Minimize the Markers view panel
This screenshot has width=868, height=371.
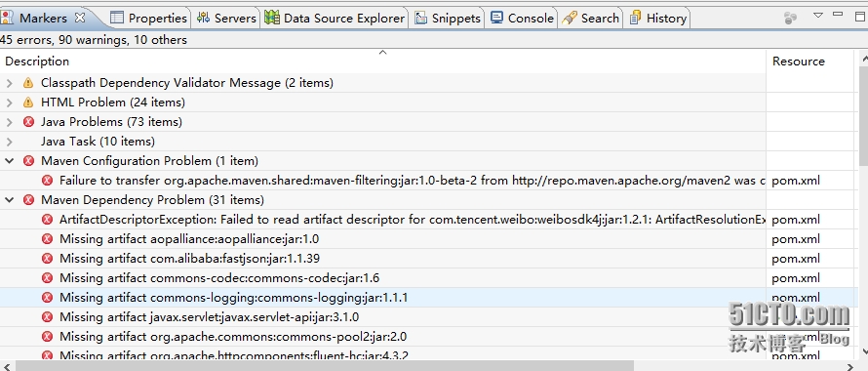click(838, 14)
